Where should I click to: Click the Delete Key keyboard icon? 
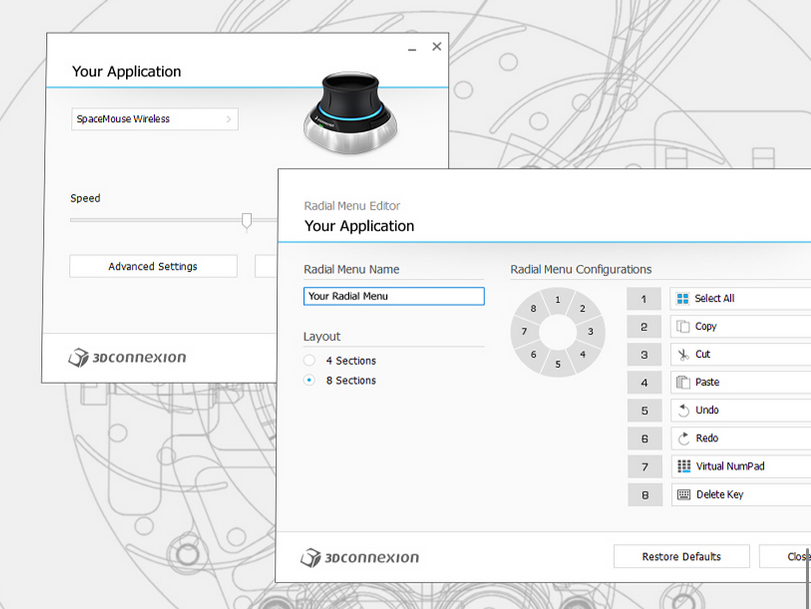[683, 494]
